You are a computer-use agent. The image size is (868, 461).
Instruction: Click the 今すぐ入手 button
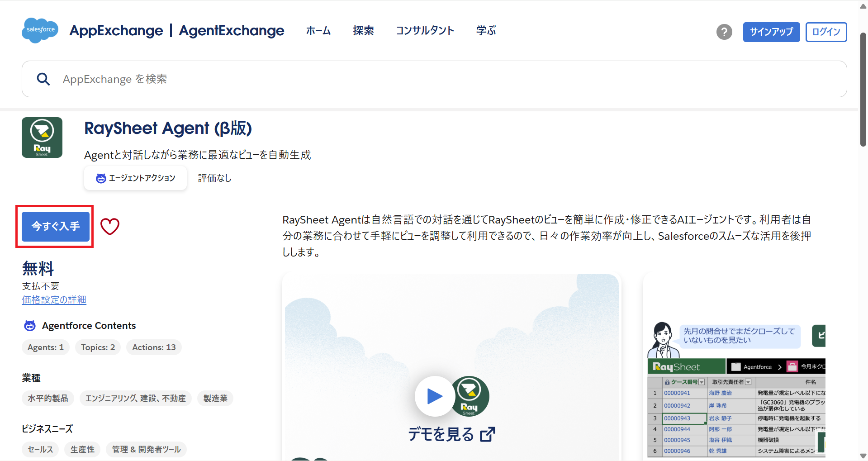click(x=55, y=226)
